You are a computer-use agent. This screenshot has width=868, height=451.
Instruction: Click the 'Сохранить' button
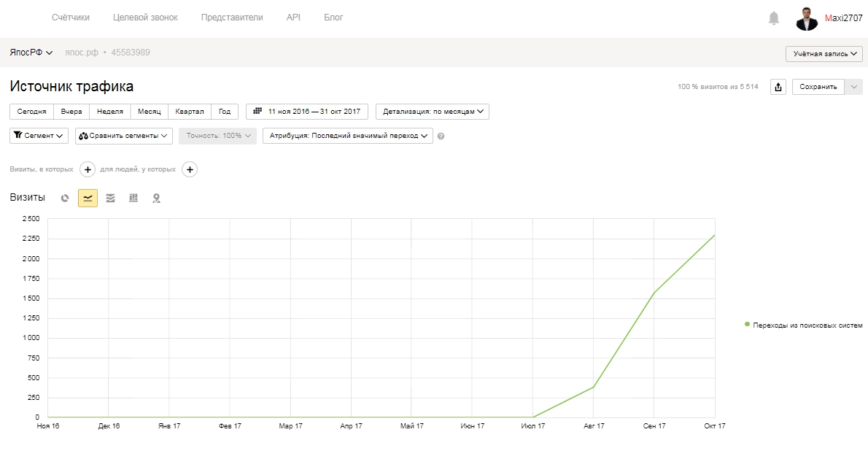pyautogui.click(x=818, y=87)
